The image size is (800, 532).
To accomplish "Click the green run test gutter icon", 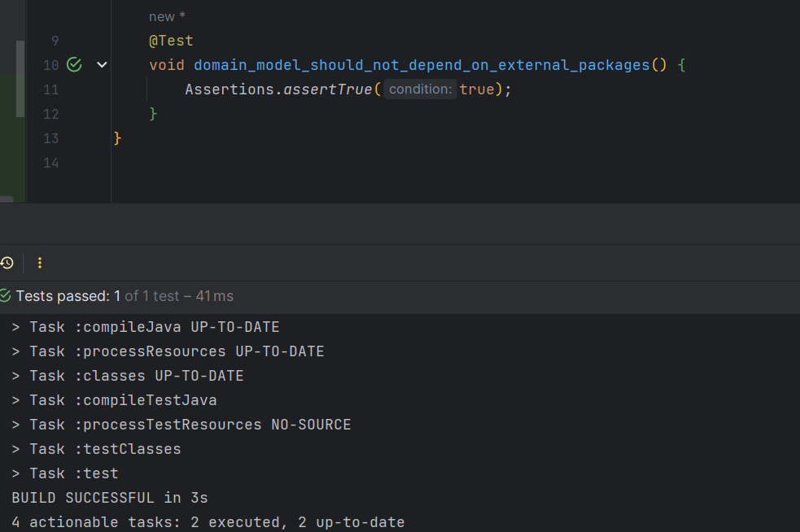I will (x=75, y=65).
